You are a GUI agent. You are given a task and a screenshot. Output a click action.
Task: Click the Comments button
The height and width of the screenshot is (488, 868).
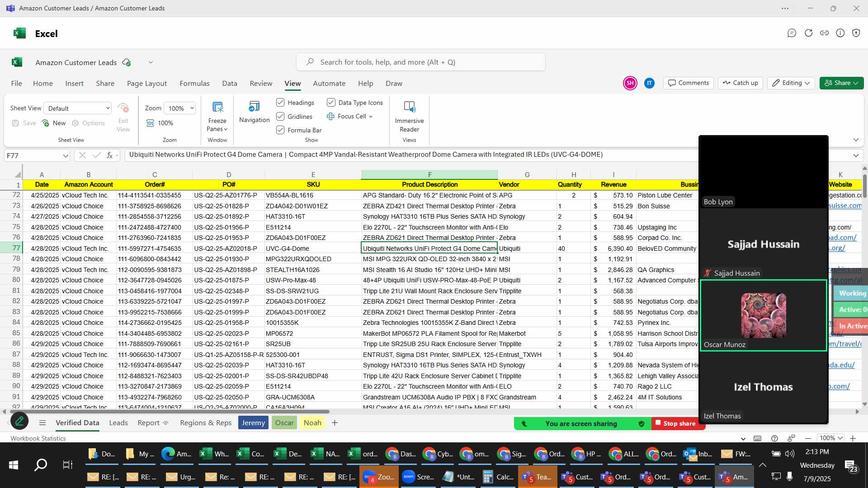[x=689, y=83]
